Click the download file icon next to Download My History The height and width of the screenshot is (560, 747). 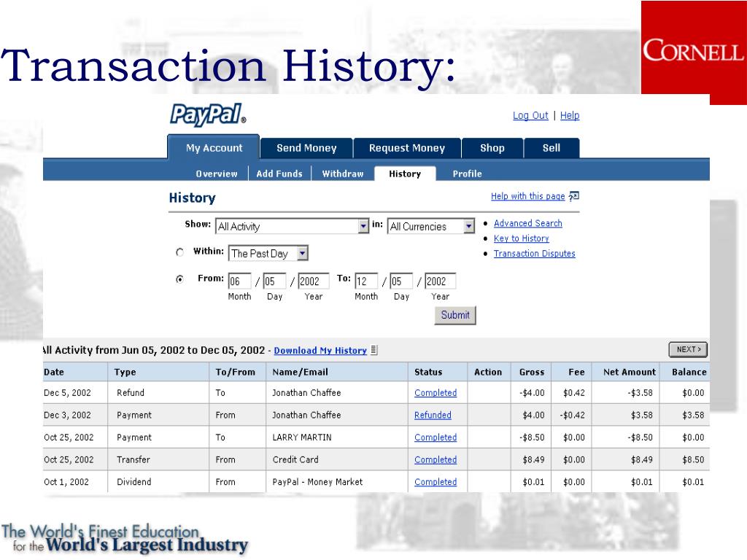point(374,350)
